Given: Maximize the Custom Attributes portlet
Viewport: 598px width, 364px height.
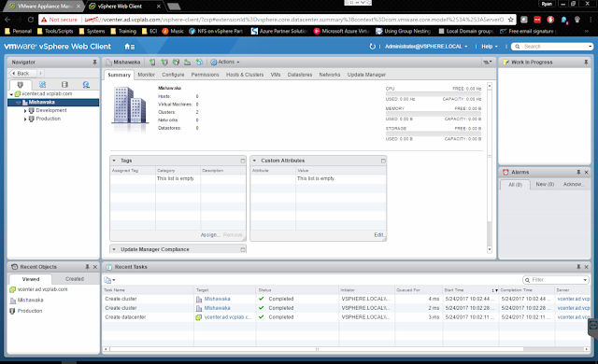Looking at the screenshot, I should click(x=383, y=161).
